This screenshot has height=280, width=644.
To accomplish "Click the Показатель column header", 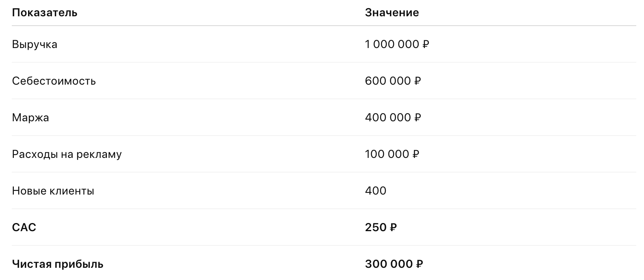I will (x=44, y=13).
